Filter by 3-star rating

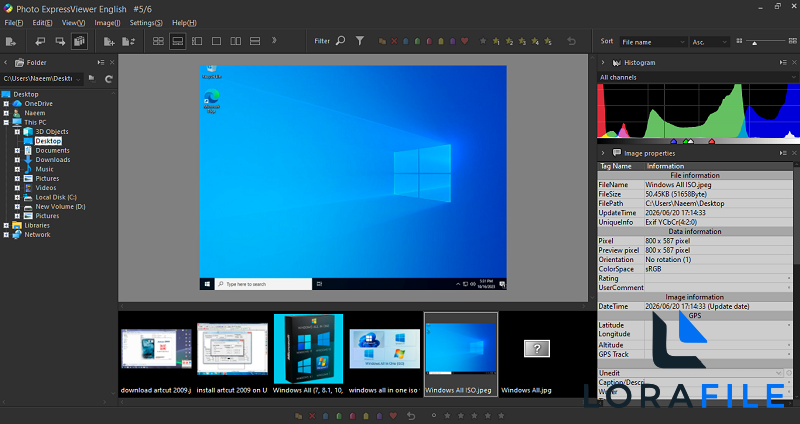click(522, 41)
